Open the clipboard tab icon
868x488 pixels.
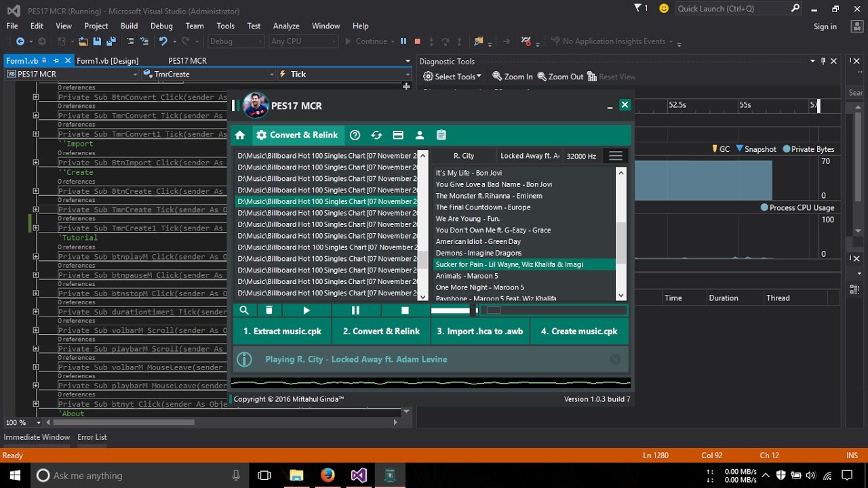point(441,135)
